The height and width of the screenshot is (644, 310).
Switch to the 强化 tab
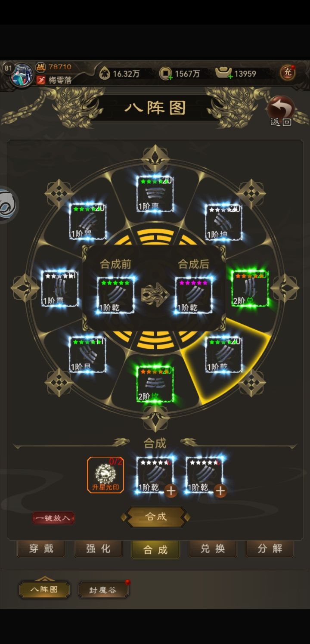coord(98,549)
